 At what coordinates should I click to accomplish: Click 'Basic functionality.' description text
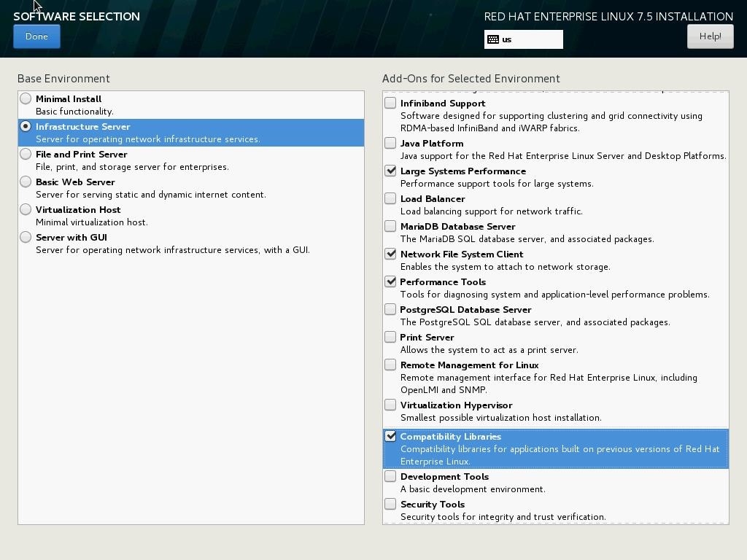75,112
